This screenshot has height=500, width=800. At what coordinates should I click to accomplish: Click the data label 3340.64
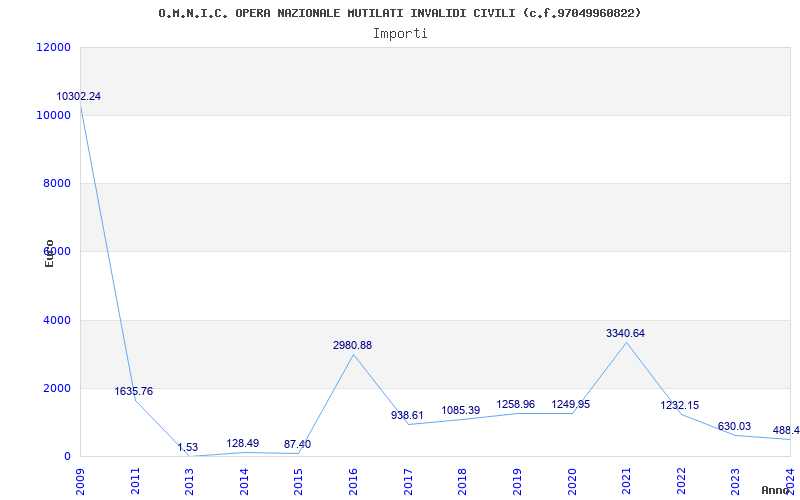626,333
